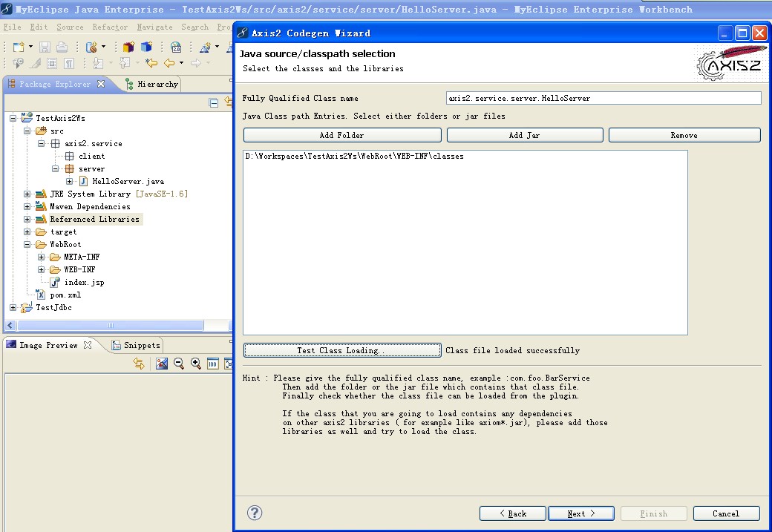Open the Refactor menu
The height and width of the screenshot is (532, 772).
[110, 27]
